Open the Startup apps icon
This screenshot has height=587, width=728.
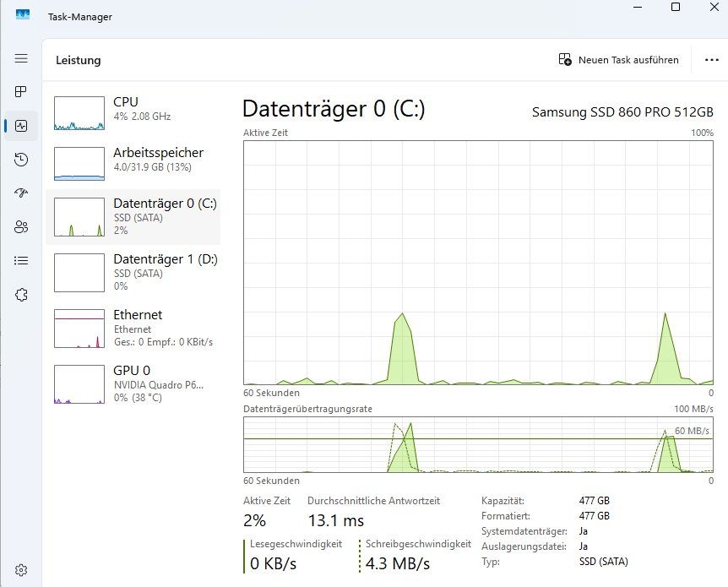pyautogui.click(x=21, y=193)
